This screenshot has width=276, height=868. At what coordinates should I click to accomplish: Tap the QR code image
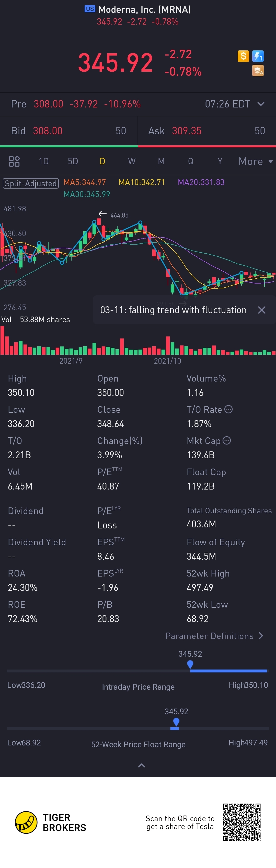pos(242,822)
